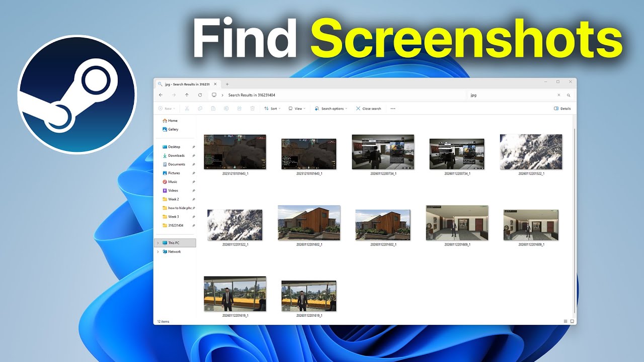The image size is (644, 362).
Task: Select the larger smoky shooter game thumbnail
Action: (x=235, y=152)
